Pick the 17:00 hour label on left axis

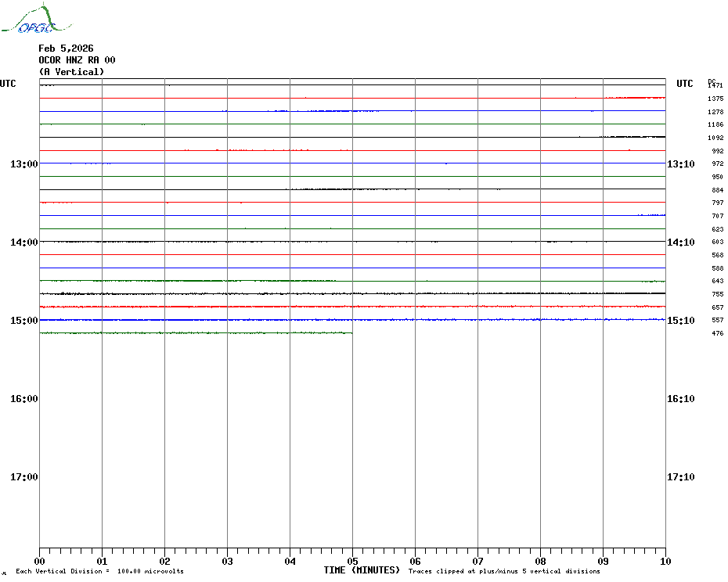pyautogui.click(x=24, y=477)
